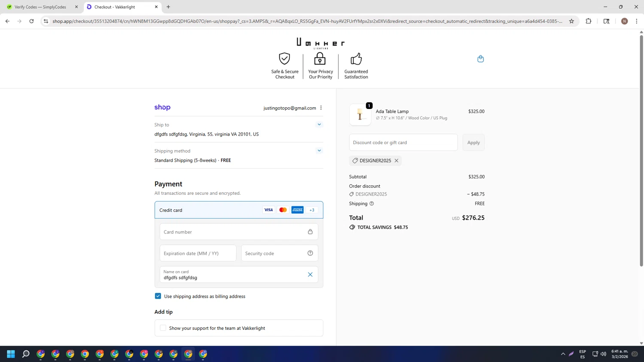This screenshot has width=644, height=362.
Task: Check Show your support tip checkbox
Action: coord(163,328)
